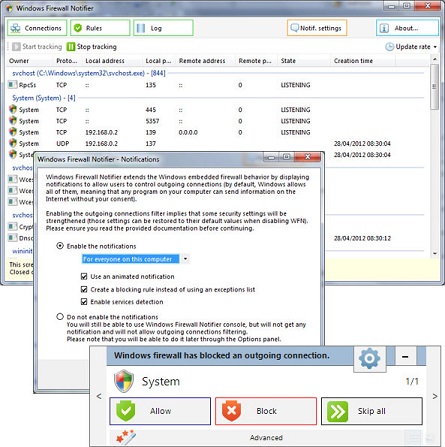
Task: Uncheck Use an animated notification
Action: click(84, 276)
